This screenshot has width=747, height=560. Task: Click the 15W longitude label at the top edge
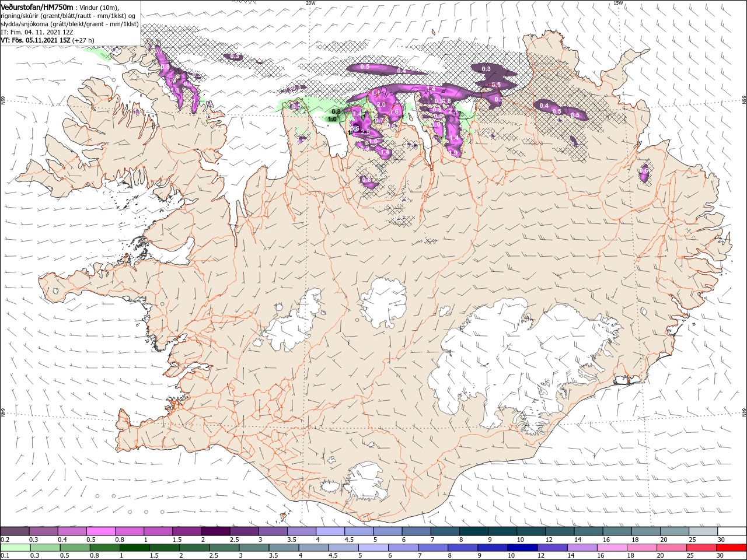[x=618, y=3]
